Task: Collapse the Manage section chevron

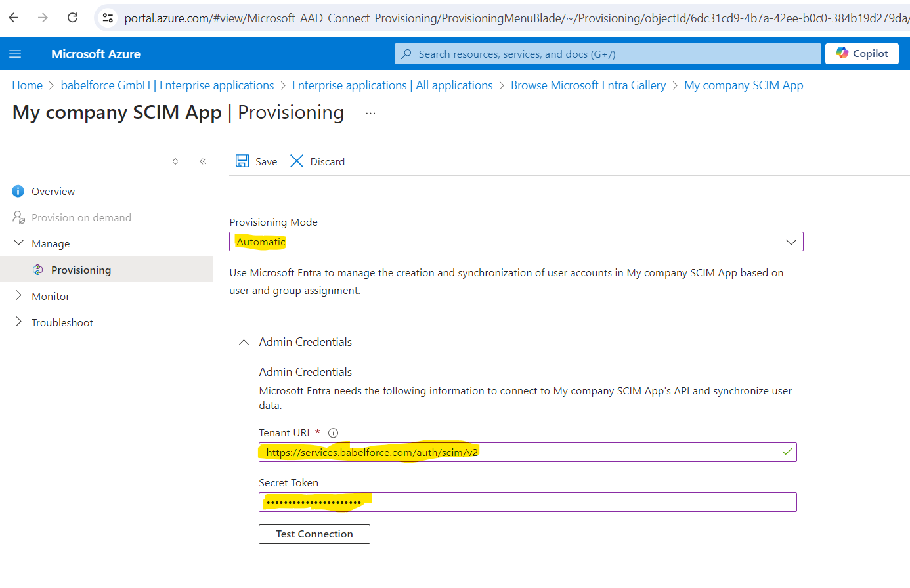Action: pyautogui.click(x=18, y=243)
